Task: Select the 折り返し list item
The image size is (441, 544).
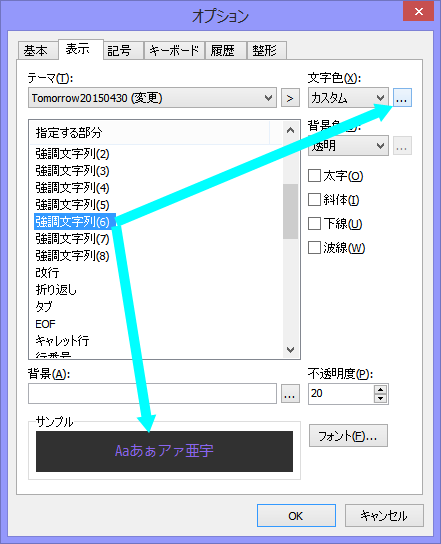Action: click(56, 290)
